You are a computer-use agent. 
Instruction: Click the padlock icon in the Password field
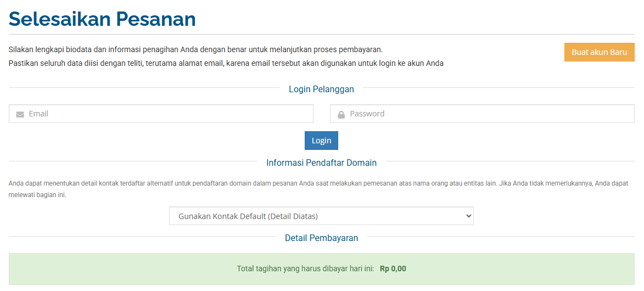(341, 114)
